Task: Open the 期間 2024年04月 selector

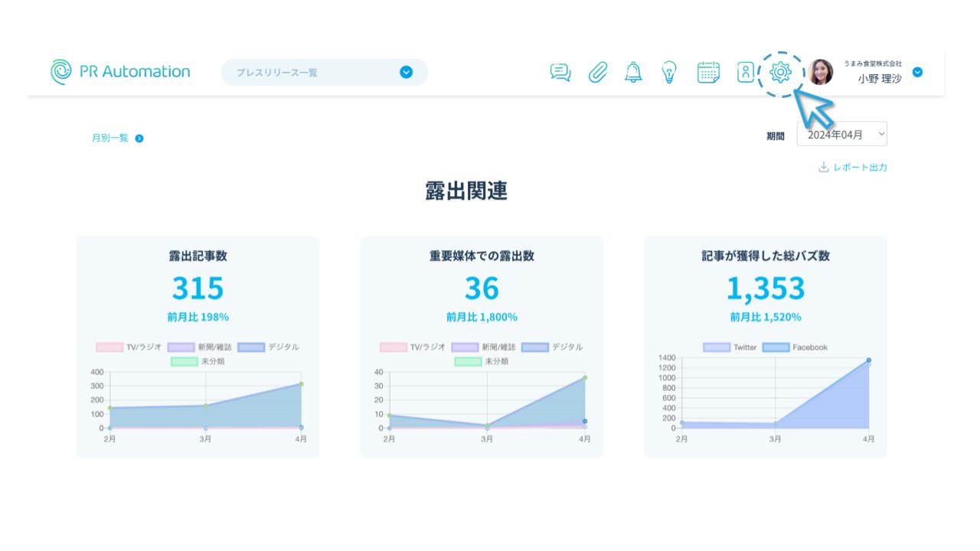Action: (x=841, y=135)
